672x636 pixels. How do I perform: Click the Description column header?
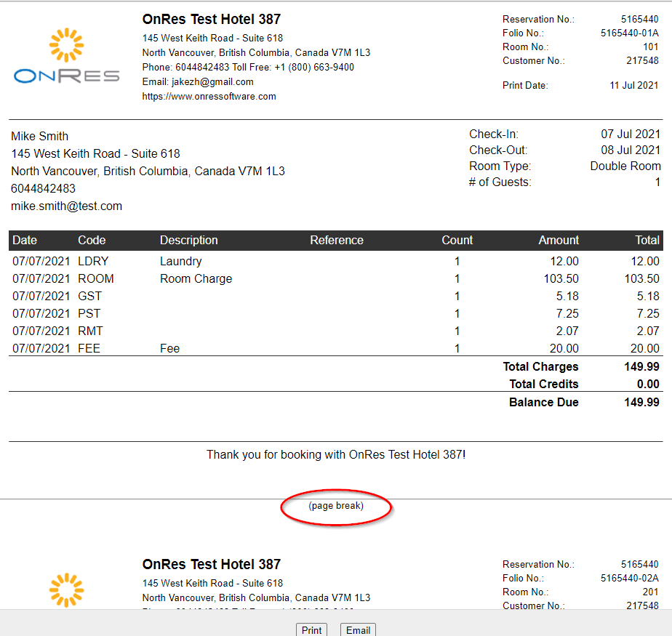[x=188, y=241]
